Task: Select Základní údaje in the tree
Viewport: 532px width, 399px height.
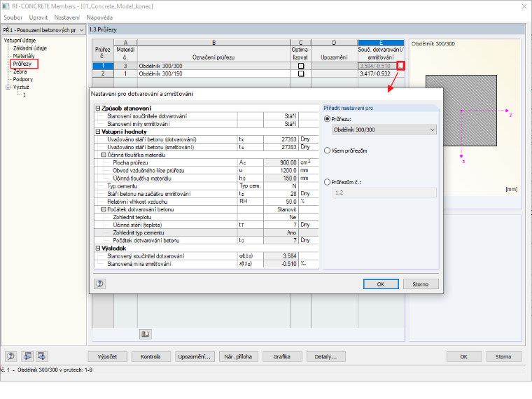Action: pyautogui.click(x=30, y=48)
